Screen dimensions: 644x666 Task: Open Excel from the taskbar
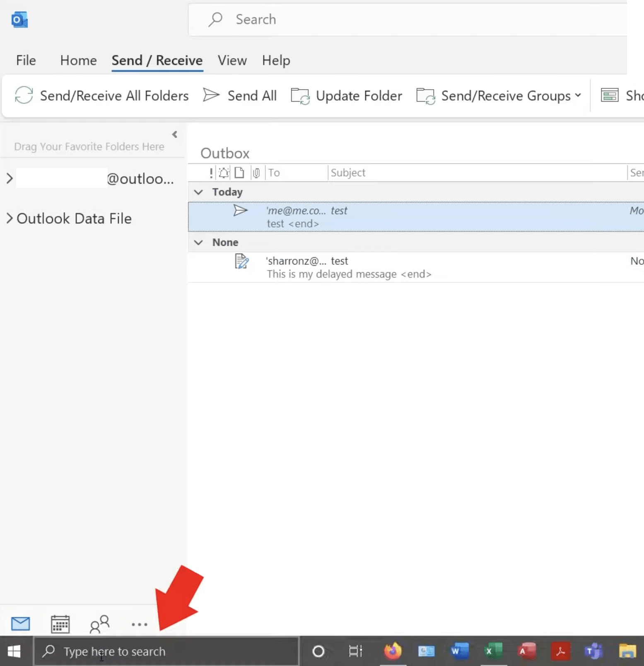(x=493, y=651)
